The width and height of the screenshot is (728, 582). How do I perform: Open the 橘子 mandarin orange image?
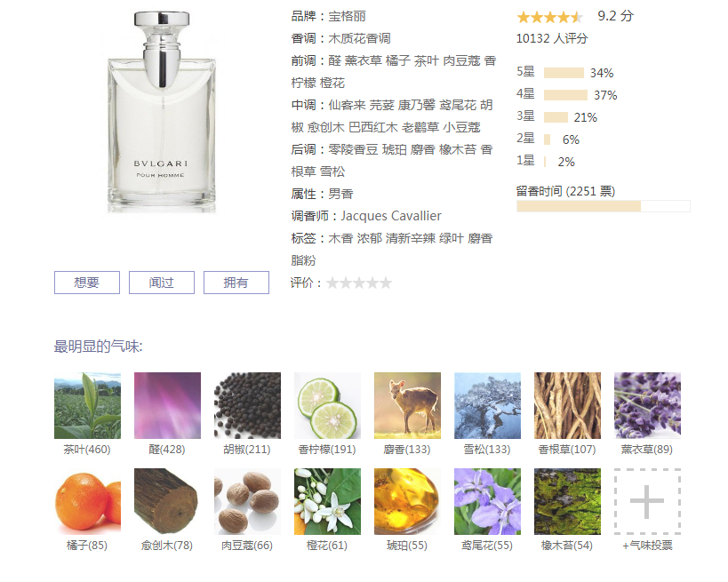[87, 501]
